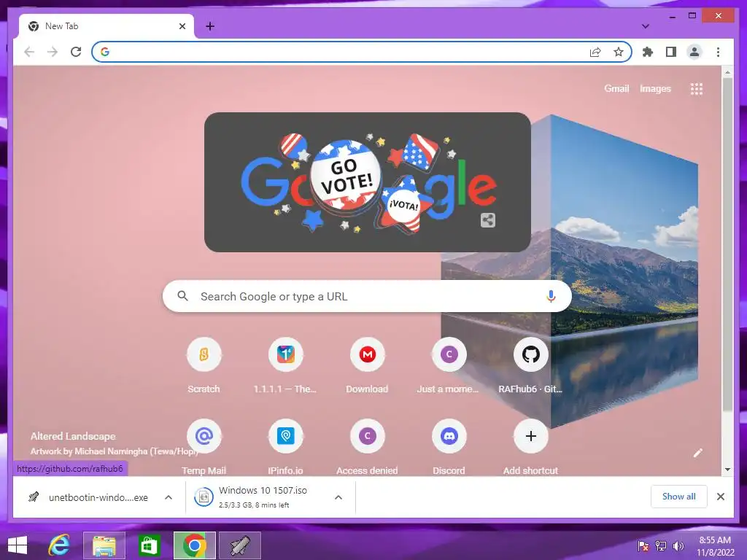
Task: Open File Explorer from the taskbar
Action: (104, 545)
